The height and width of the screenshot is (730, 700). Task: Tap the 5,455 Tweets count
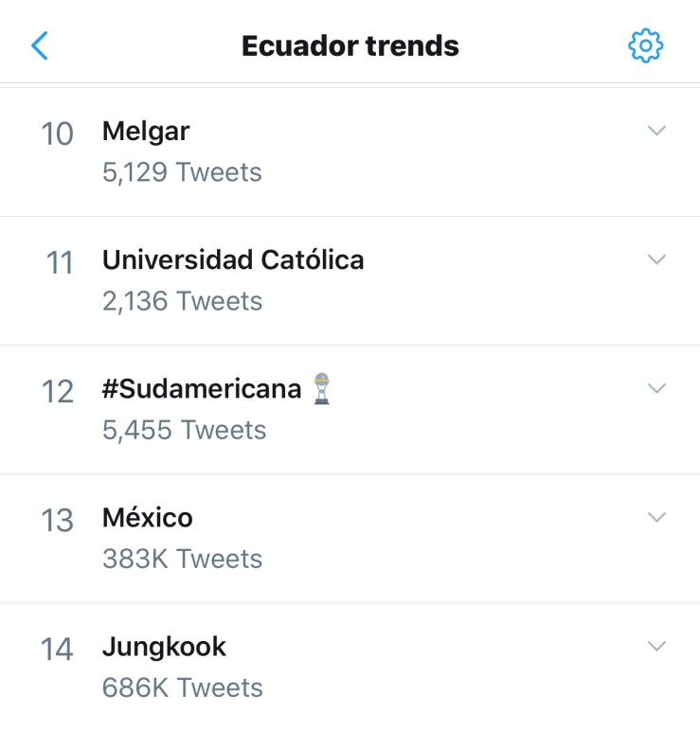pyautogui.click(x=184, y=430)
